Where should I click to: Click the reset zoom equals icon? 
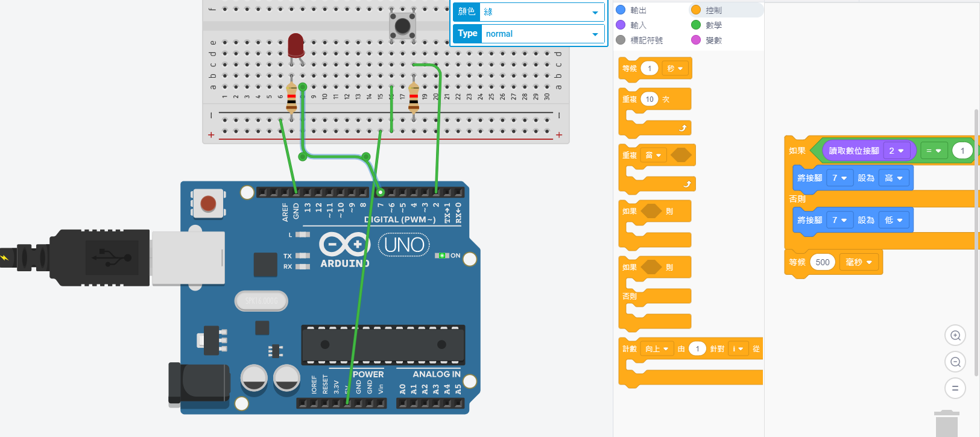point(955,389)
